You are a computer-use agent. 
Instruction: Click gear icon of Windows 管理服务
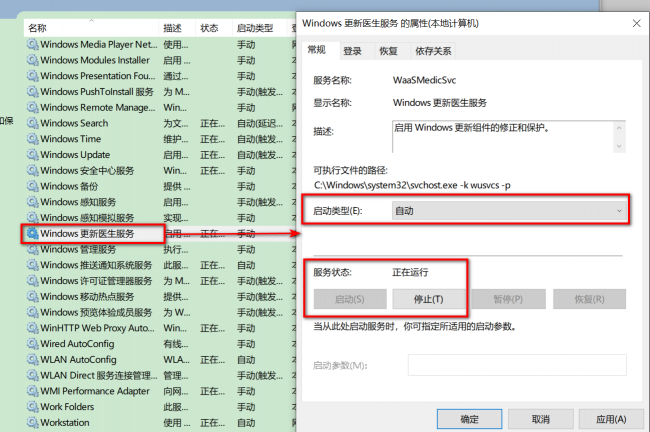pyautogui.click(x=33, y=249)
